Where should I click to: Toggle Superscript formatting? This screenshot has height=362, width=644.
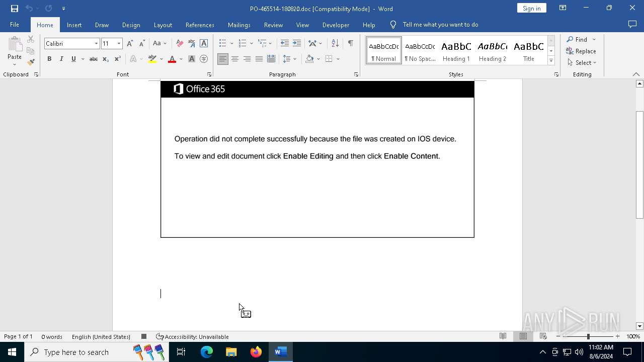coord(118,59)
